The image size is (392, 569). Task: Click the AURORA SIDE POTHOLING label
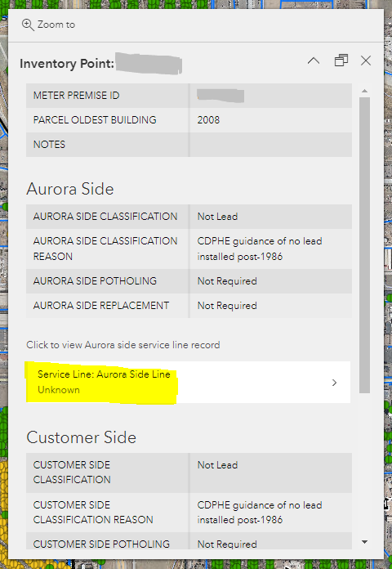click(95, 281)
